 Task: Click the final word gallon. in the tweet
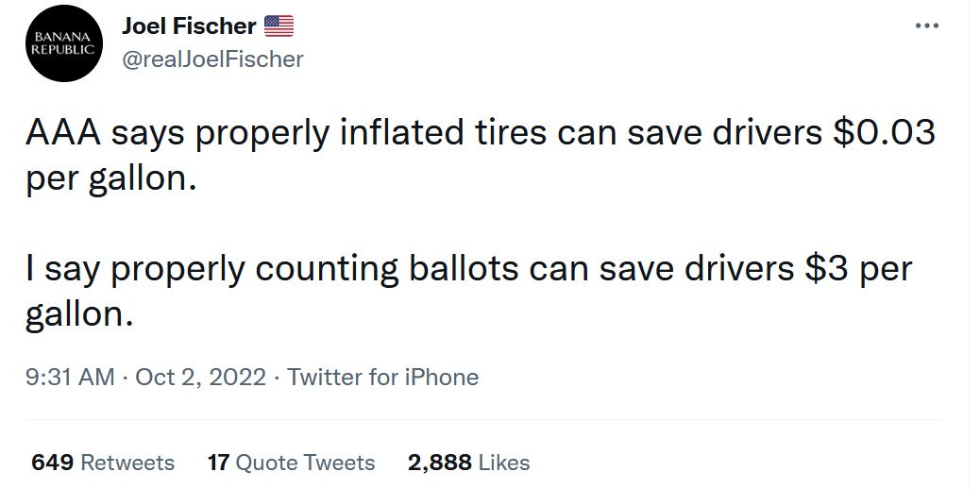(79, 313)
